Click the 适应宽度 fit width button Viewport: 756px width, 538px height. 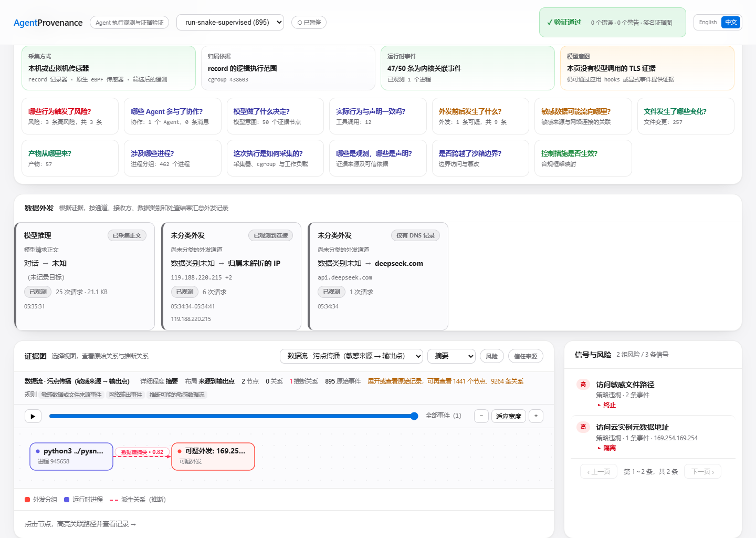click(x=509, y=416)
